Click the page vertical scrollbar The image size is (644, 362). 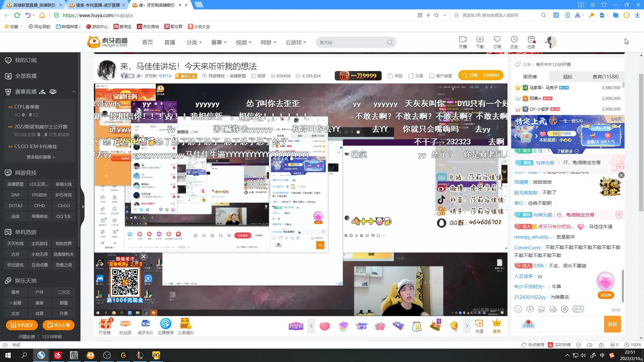click(x=641, y=142)
